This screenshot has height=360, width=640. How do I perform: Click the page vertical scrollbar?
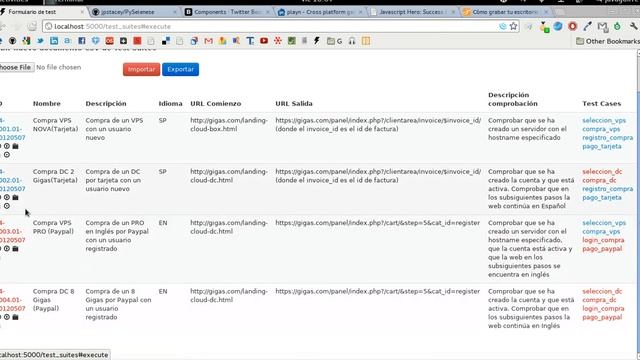[x=638, y=204]
